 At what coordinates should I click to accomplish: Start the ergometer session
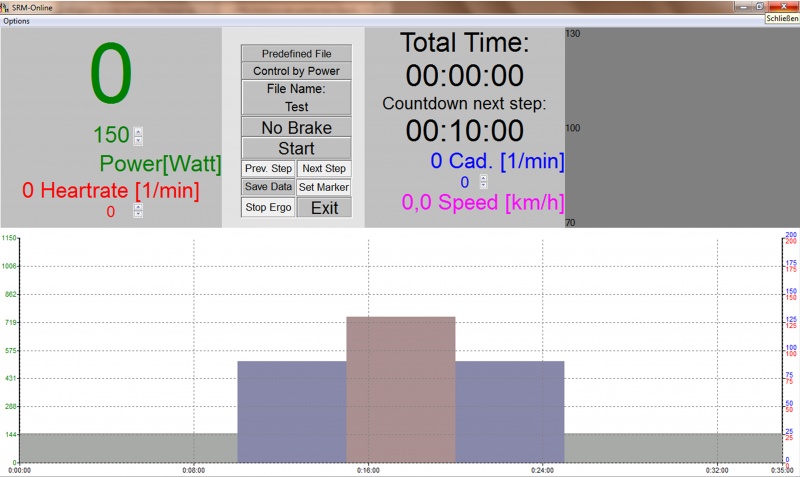(296, 148)
